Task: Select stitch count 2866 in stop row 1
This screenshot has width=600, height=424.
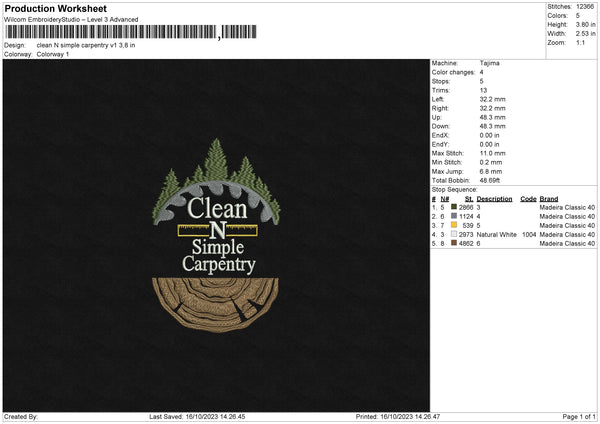Action: [466, 207]
